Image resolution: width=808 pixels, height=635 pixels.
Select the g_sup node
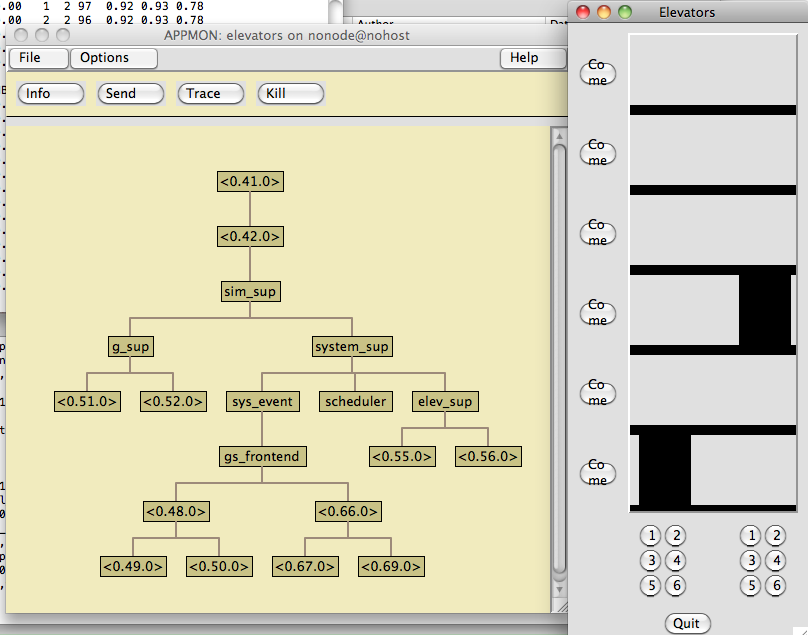coord(130,346)
